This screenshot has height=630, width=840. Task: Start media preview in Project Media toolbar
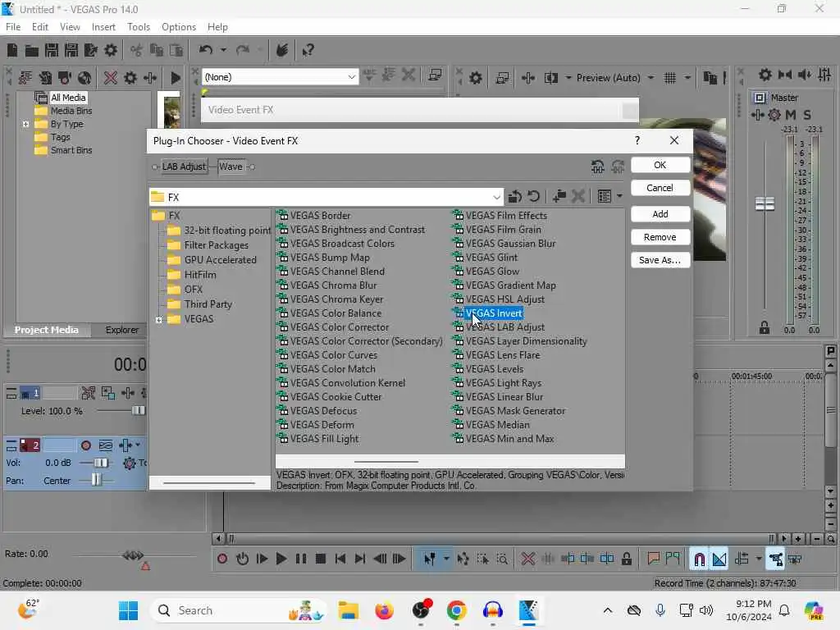click(176, 78)
